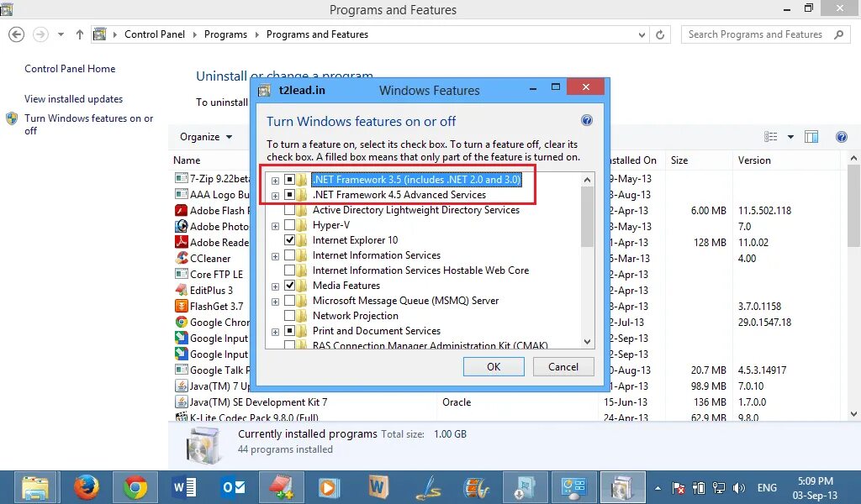
Task: Click Control Panel breadcrumb
Action: [x=155, y=34]
